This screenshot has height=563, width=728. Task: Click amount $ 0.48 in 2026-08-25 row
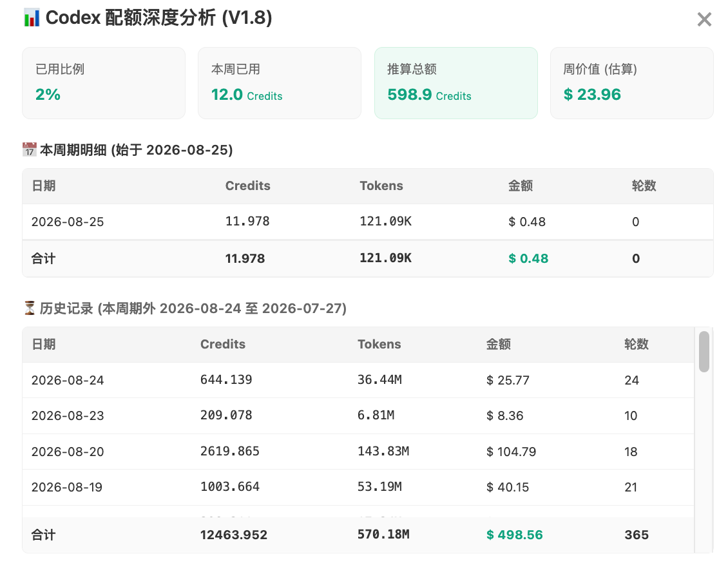coord(527,222)
